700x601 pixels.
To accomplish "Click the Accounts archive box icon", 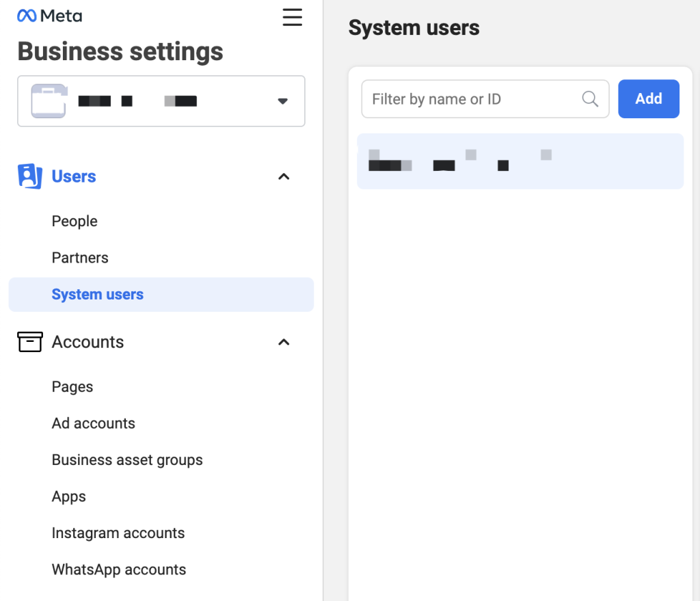I will tap(30, 342).
